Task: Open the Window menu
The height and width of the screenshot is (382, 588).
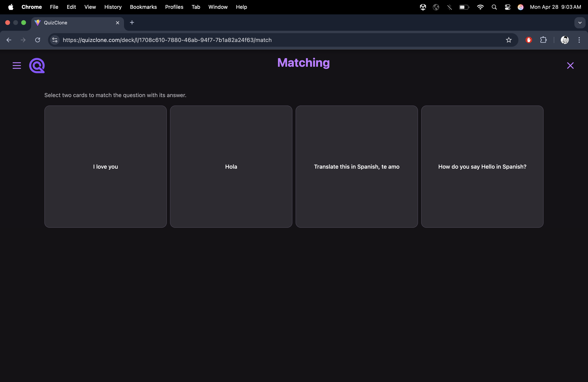Action: click(218, 7)
